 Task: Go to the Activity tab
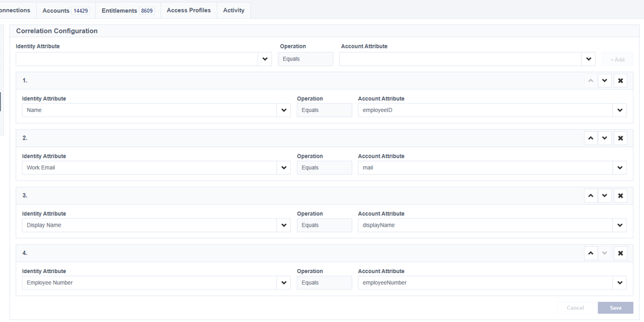tap(233, 10)
